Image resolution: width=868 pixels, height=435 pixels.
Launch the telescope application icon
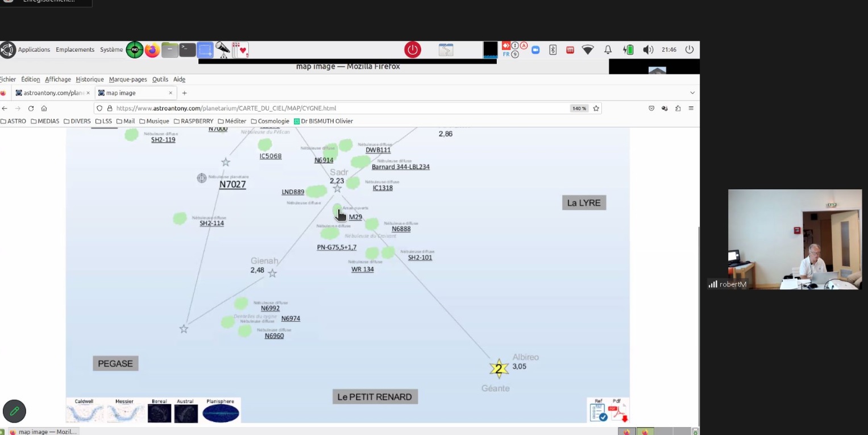(x=223, y=50)
